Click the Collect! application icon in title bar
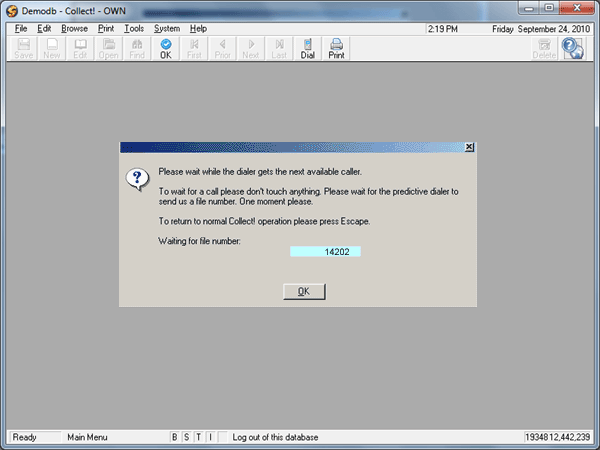The height and width of the screenshot is (450, 600). [x=12, y=11]
